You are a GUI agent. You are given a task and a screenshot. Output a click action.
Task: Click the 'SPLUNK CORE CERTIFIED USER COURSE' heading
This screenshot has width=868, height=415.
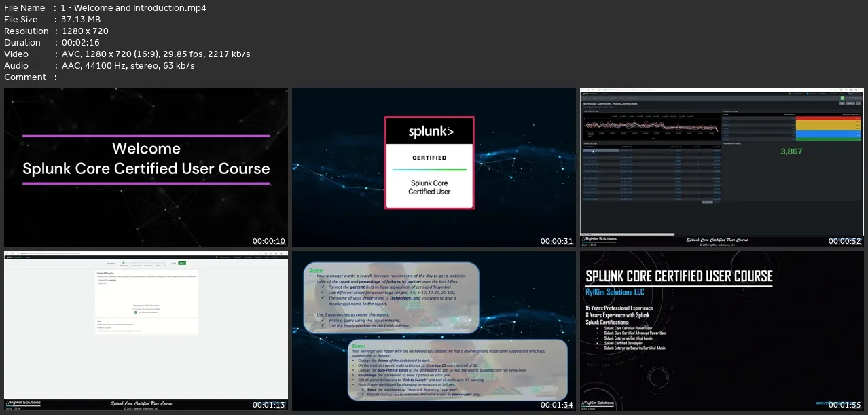point(679,276)
